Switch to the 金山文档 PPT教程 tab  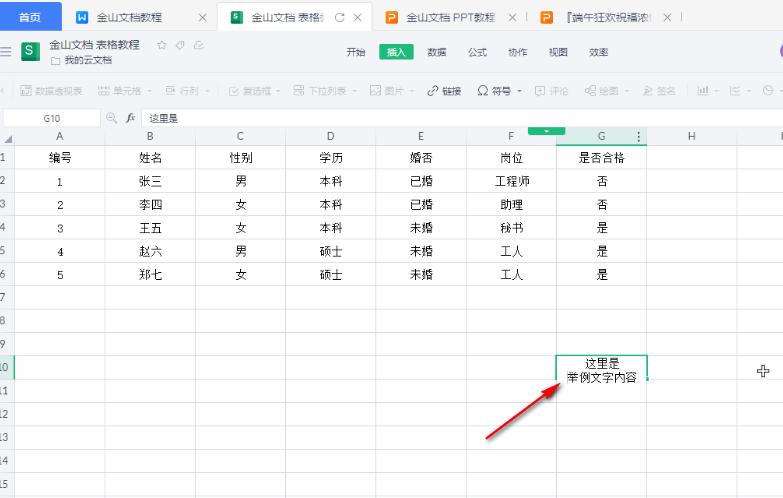coord(450,17)
